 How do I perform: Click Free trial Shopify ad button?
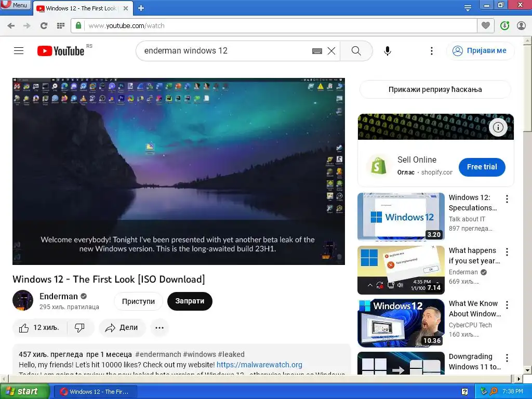[x=482, y=167]
